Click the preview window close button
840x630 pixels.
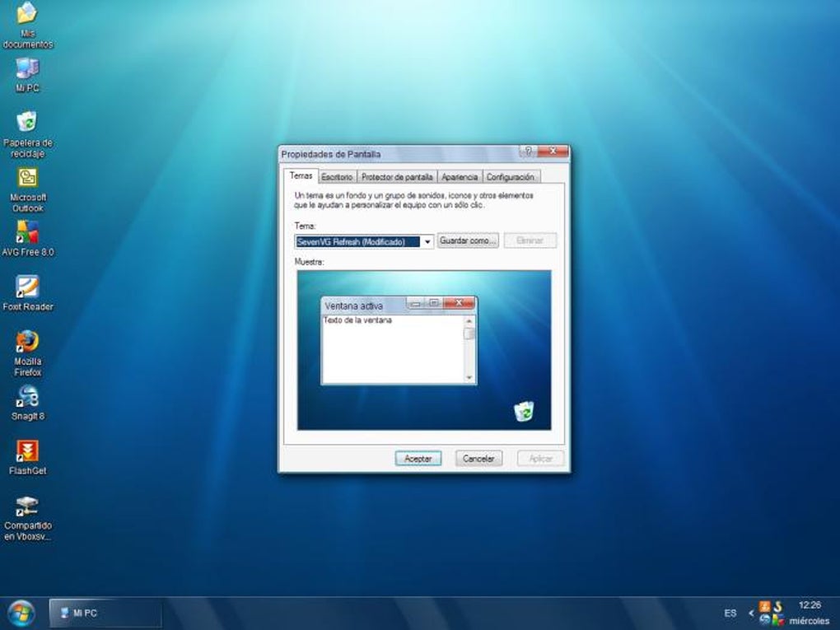[x=459, y=303]
